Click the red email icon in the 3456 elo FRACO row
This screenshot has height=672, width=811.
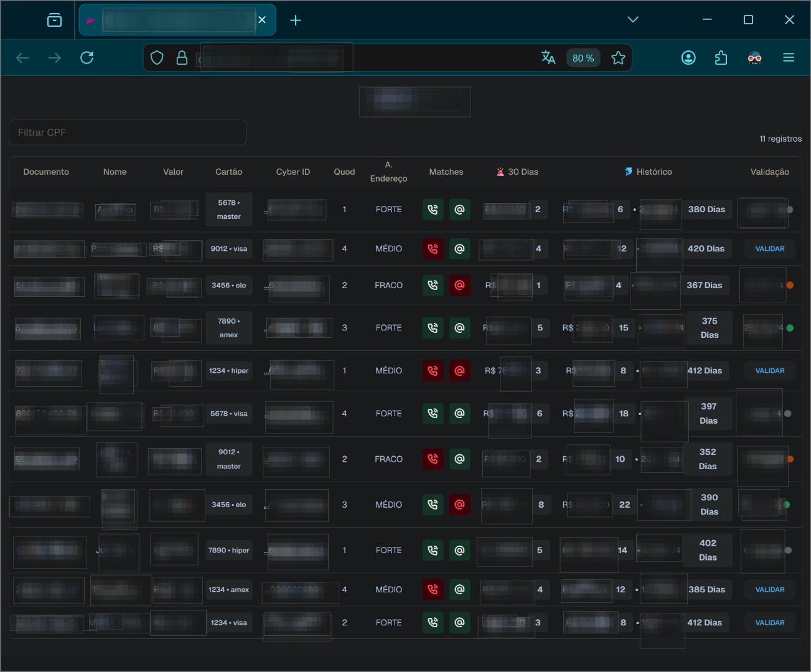459,285
